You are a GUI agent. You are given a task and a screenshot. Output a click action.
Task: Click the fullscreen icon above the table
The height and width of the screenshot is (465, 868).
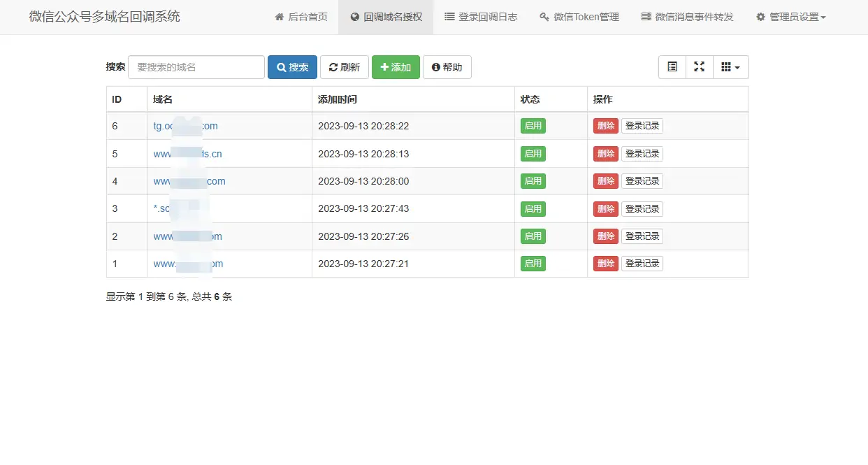click(x=699, y=66)
